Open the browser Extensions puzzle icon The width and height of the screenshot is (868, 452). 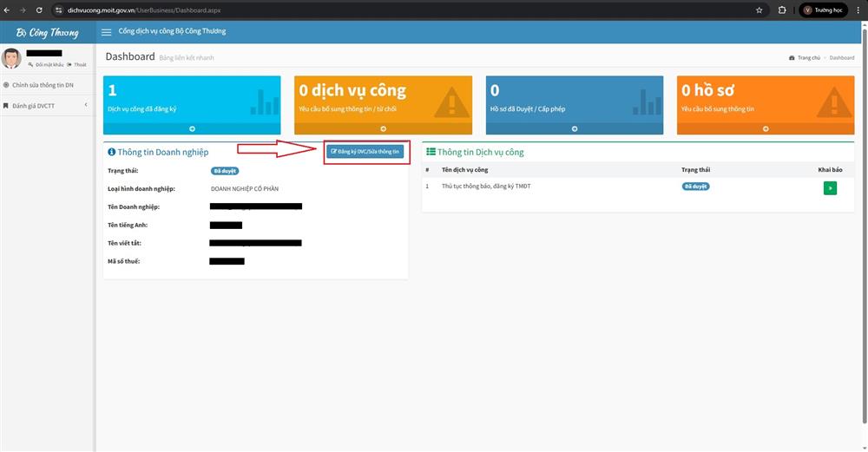pyautogui.click(x=782, y=10)
